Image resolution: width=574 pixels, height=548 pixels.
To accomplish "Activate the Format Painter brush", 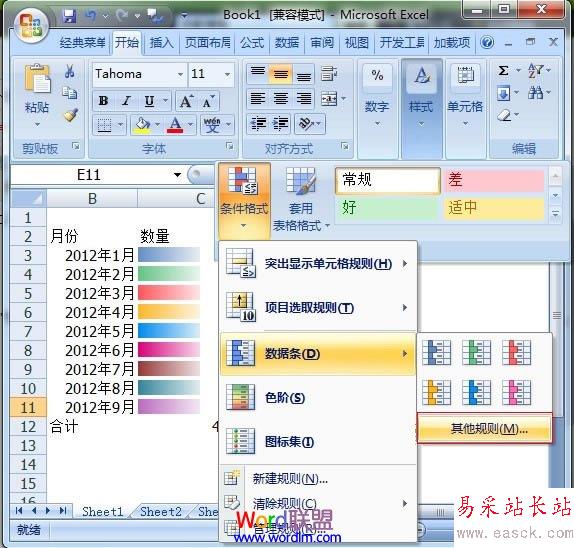I will [x=70, y=115].
